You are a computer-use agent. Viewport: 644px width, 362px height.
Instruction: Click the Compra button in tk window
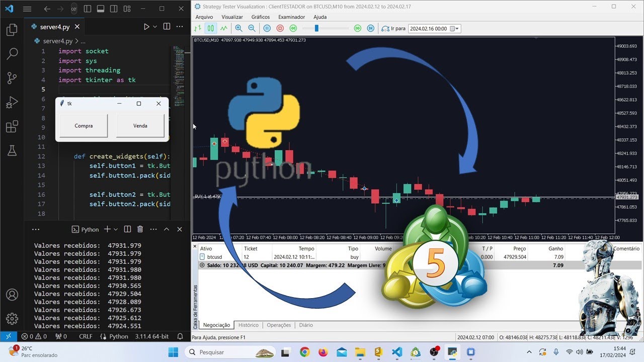coord(84,126)
